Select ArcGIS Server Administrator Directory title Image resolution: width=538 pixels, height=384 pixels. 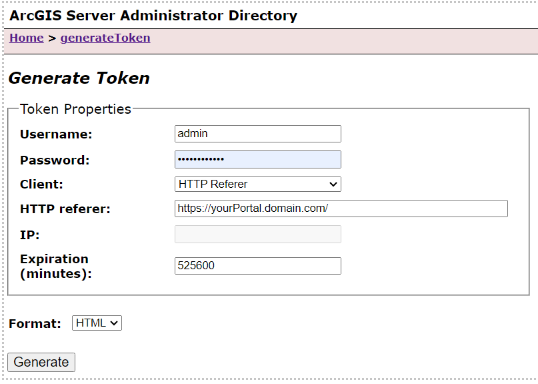[x=153, y=15]
